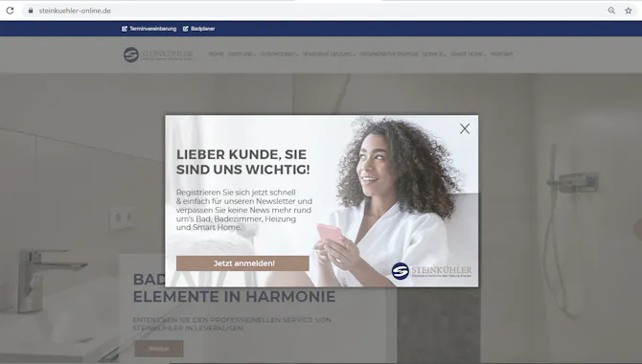The height and width of the screenshot is (364, 642).
Task: Expand the SCHÖNES BAD menu
Action: (279, 54)
